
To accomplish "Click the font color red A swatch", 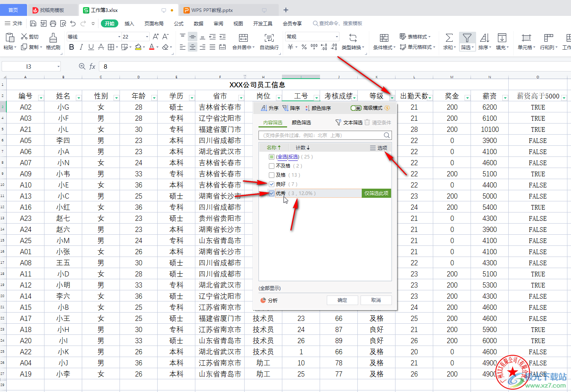I will coord(151,47).
